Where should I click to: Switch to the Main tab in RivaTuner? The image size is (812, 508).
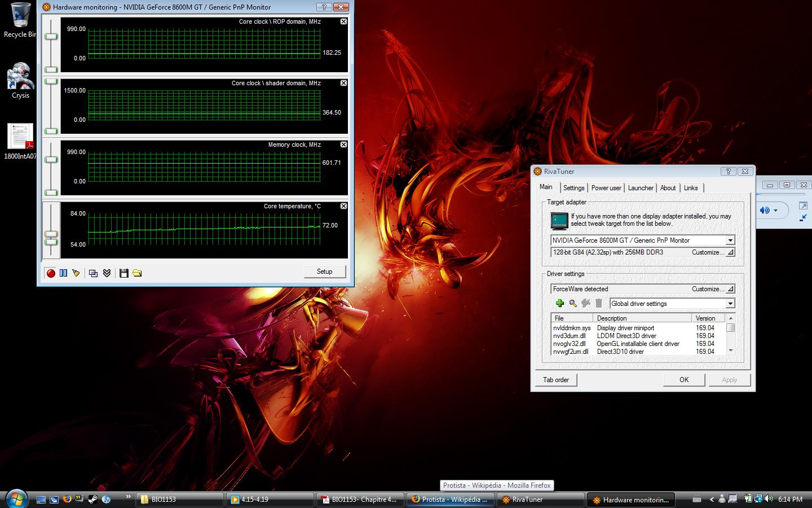[546, 187]
